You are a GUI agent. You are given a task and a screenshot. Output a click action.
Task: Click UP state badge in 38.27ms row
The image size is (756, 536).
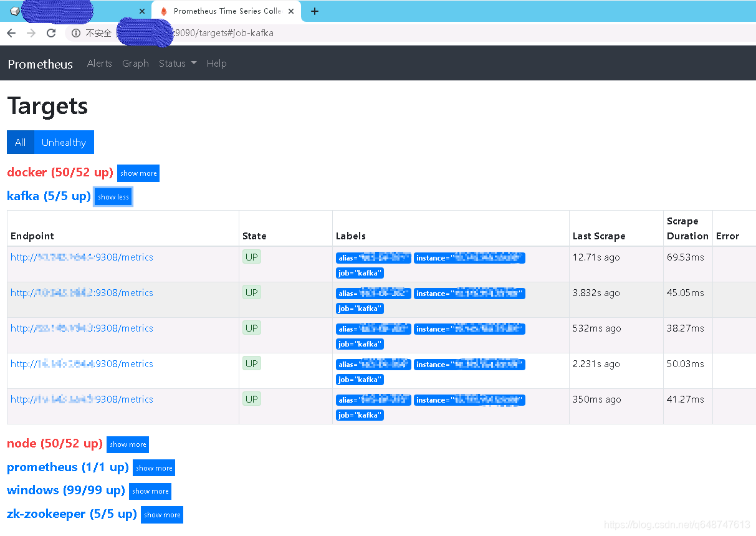point(252,328)
